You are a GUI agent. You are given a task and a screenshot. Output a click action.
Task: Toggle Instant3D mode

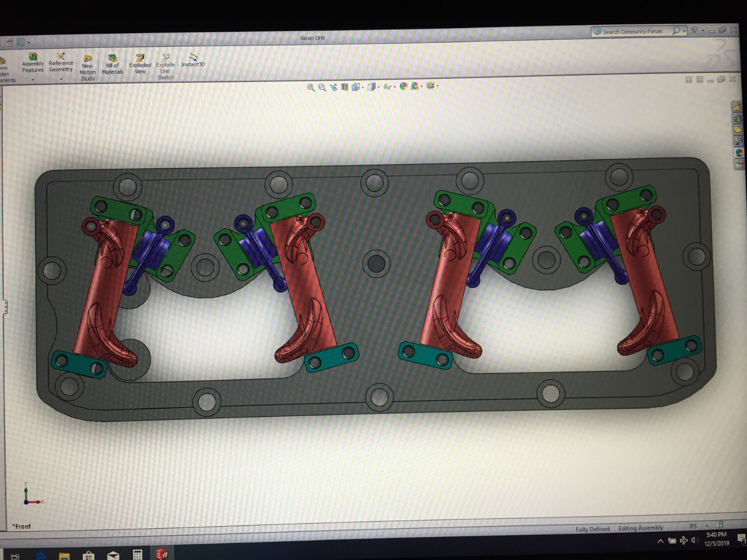193,60
